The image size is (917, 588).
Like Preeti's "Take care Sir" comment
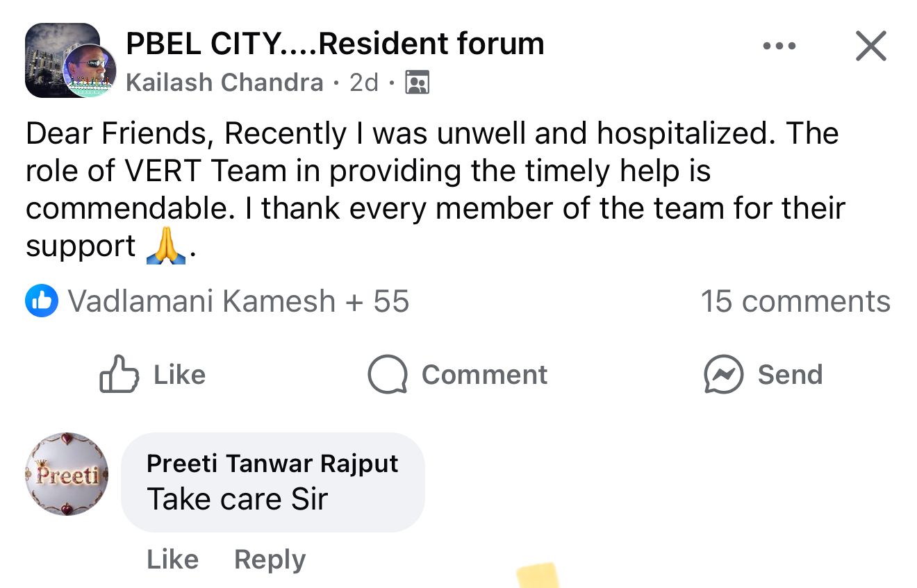[172, 559]
